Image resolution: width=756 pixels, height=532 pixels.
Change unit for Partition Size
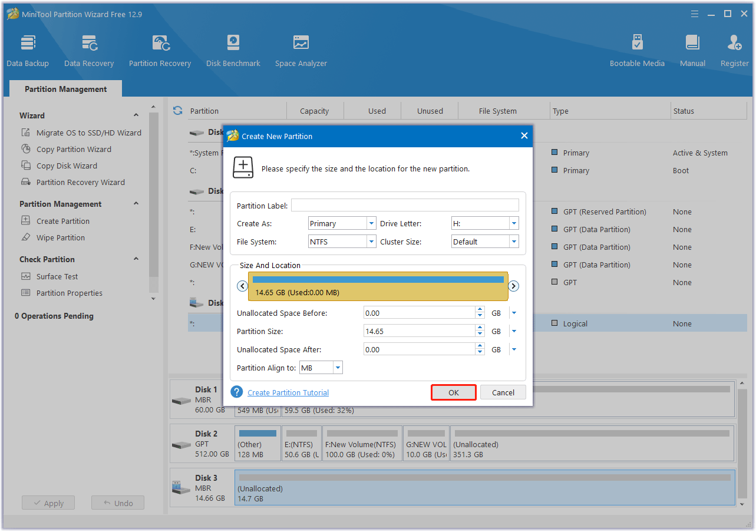click(x=514, y=331)
